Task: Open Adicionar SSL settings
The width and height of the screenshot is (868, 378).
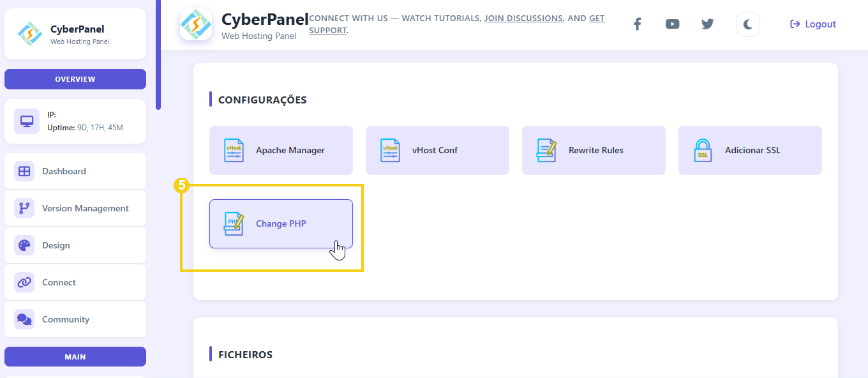Action: (x=750, y=150)
